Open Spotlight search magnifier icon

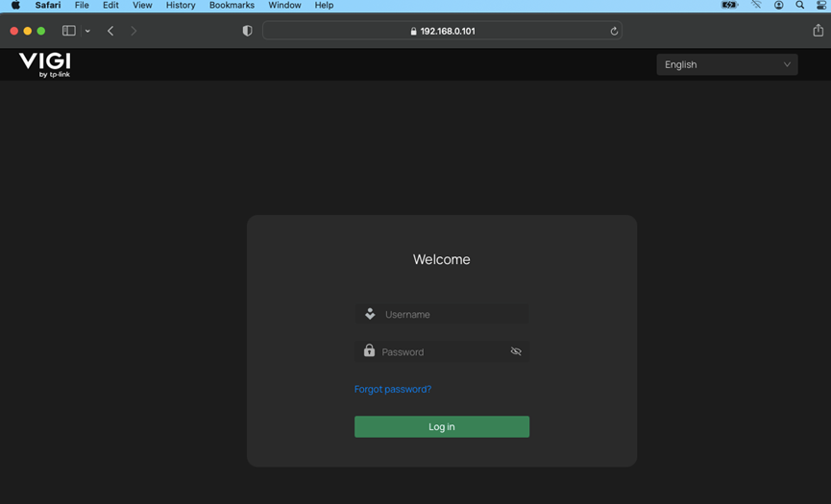[x=799, y=6]
